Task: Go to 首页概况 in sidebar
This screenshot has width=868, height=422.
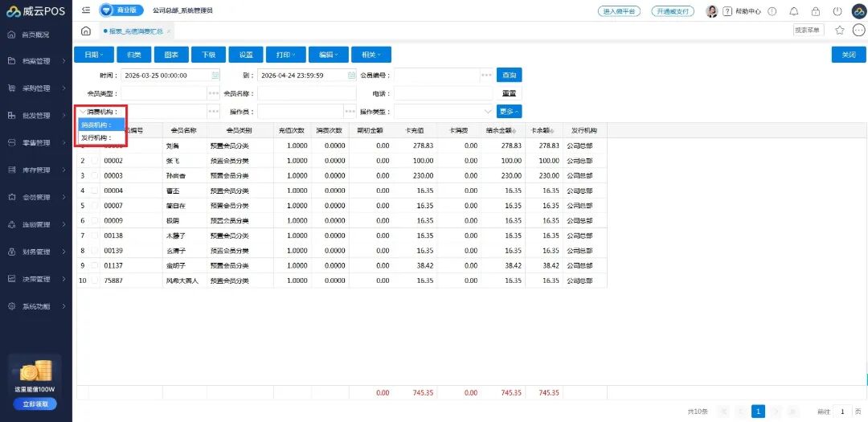Action: (x=36, y=35)
